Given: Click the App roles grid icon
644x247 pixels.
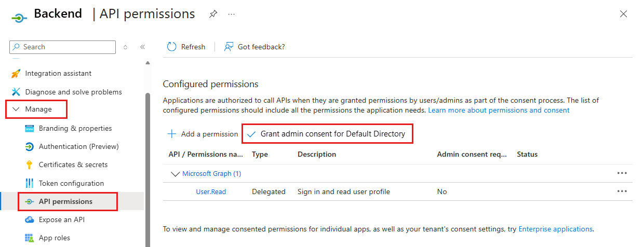Looking at the screenshot, I should [x=30, y=238].
